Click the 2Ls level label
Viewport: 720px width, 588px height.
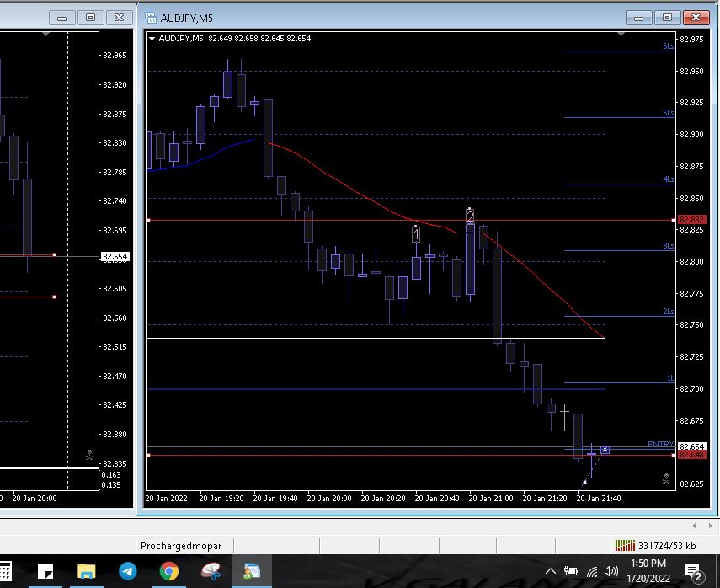click(668, 312)
